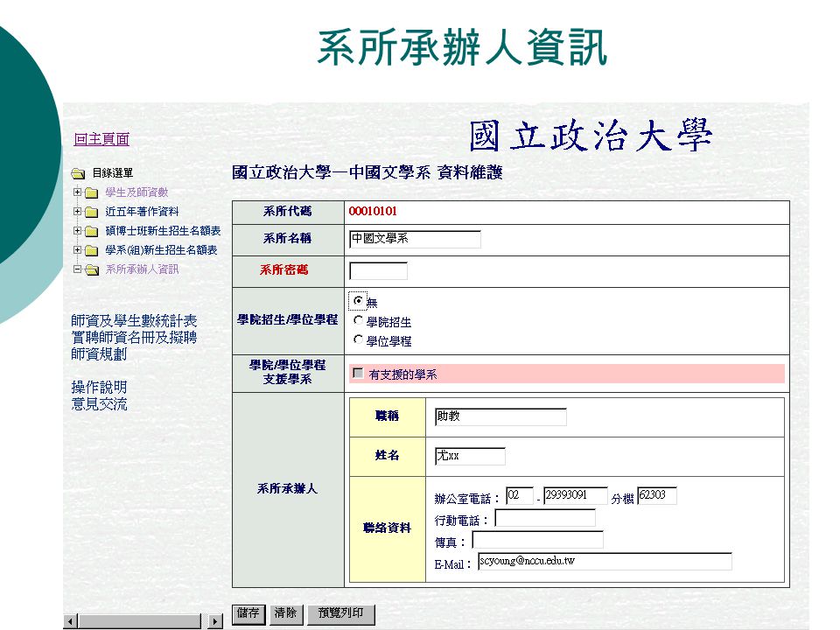Screen dimensions: 840x630
Task: Select the 無 radio button
Action: pos(358,300)
